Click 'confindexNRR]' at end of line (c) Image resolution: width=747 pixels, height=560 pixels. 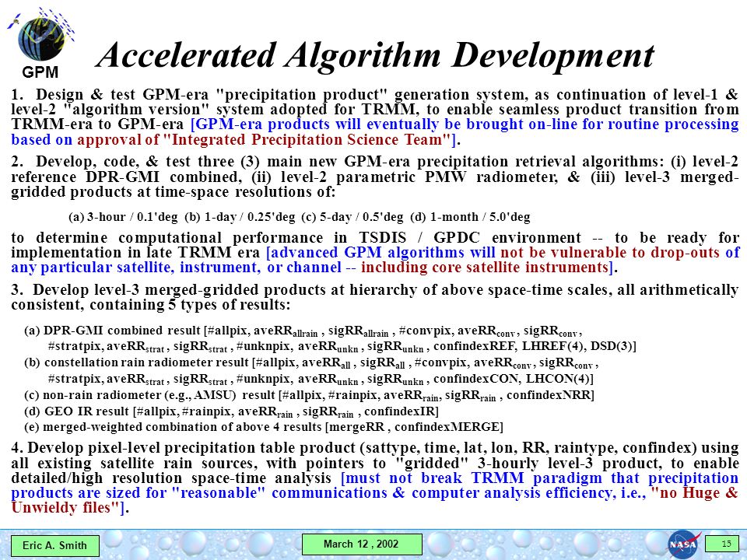550,395
